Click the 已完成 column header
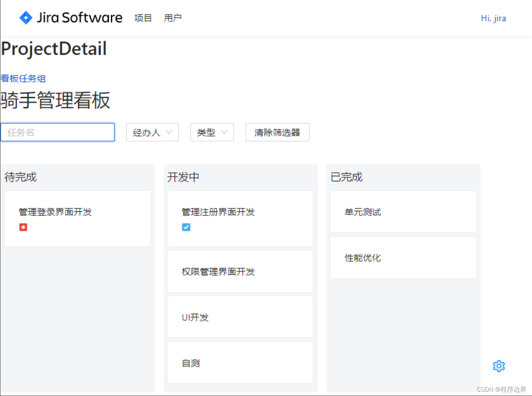The image size is (532, 396). pyautogui.click(x=346, y=177)
